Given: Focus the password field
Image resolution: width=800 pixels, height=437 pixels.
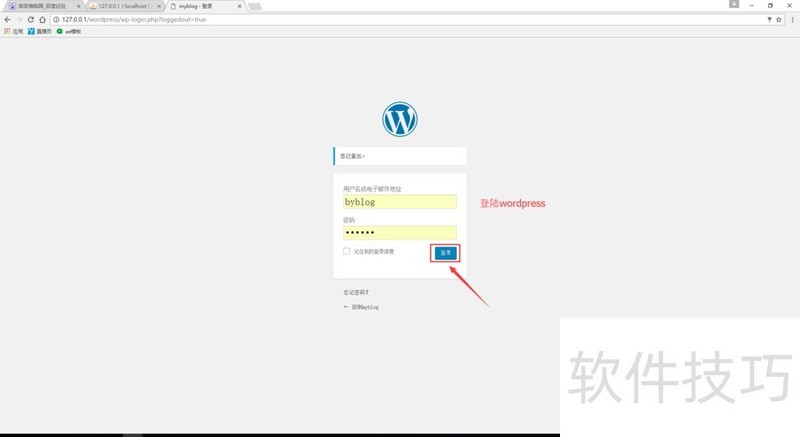Looking at the screenshot, I should click(x=399, y=233).
